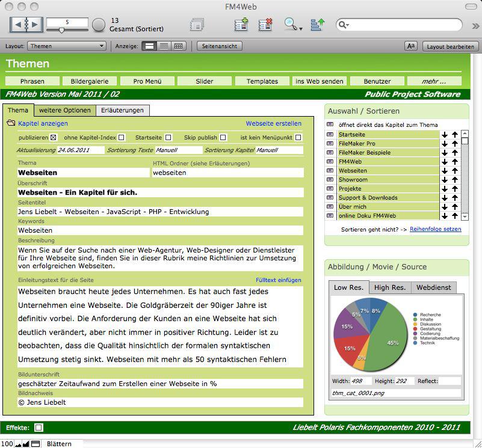Click the Layout bearbeiten button
482x448 pixels.
(x=450, y=46)
